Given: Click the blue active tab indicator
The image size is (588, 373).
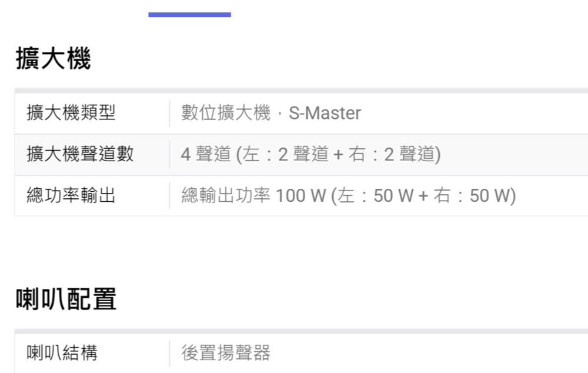Looking at the screenshot, I should click(189, 15).
